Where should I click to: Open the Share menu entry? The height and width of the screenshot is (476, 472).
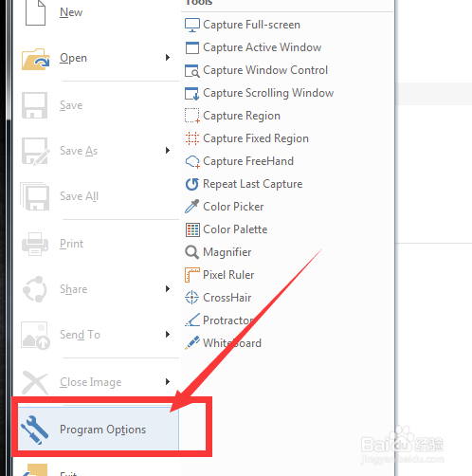74,289
